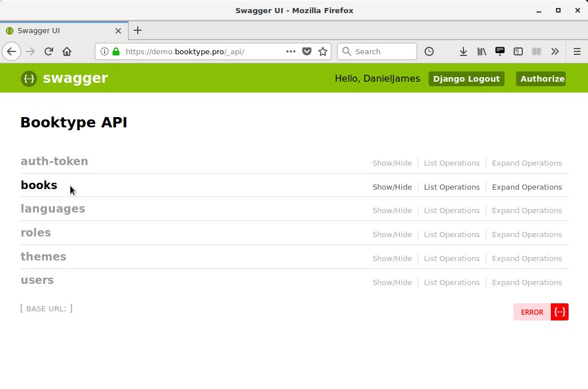List Operations for auth-token
This screenshot has height=389, width=588.
(x=452, y=163)
